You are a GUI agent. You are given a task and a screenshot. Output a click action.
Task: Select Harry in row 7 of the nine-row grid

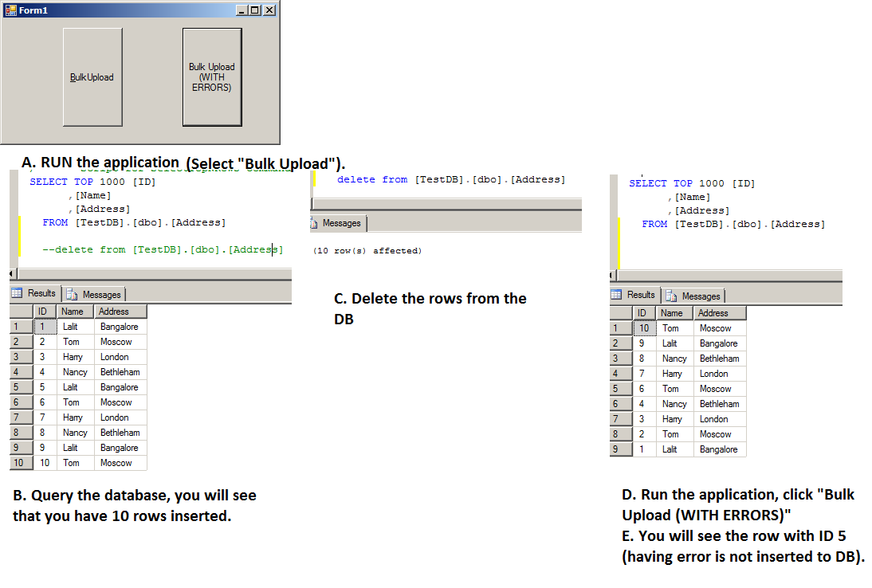tap(674, 419)
